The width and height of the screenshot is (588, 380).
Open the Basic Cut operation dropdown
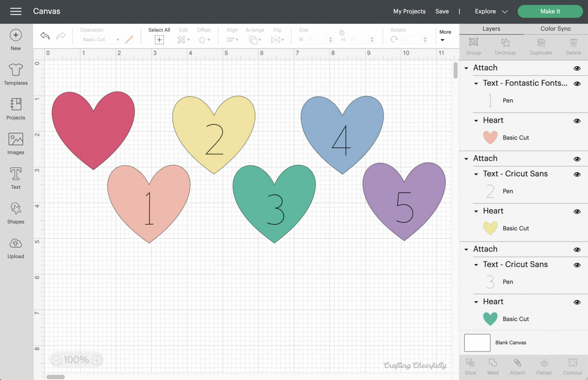(x=100, y=39)
